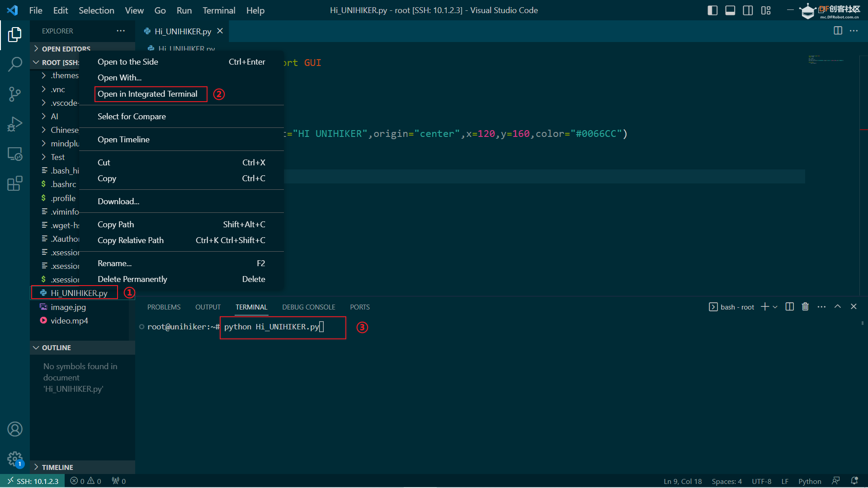The width and height of the screenshot is (868, 488).
Task: Switch to the PROBLEMS tab
Action: [164, 307]
